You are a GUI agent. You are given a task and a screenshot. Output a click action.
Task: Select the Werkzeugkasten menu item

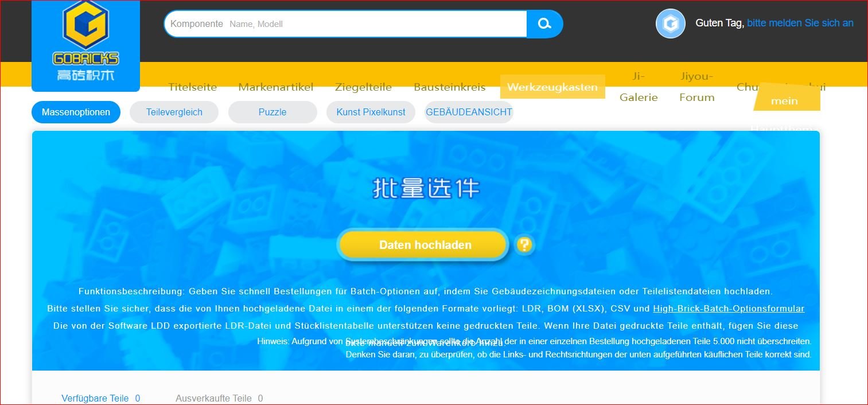pyautogui.click(x=552, y=87)
